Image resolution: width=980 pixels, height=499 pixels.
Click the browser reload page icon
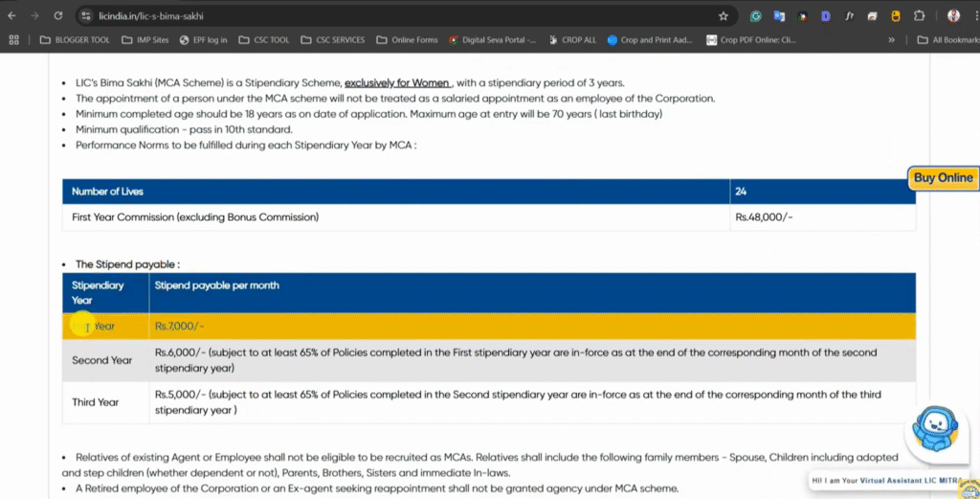tap(58, 16)
